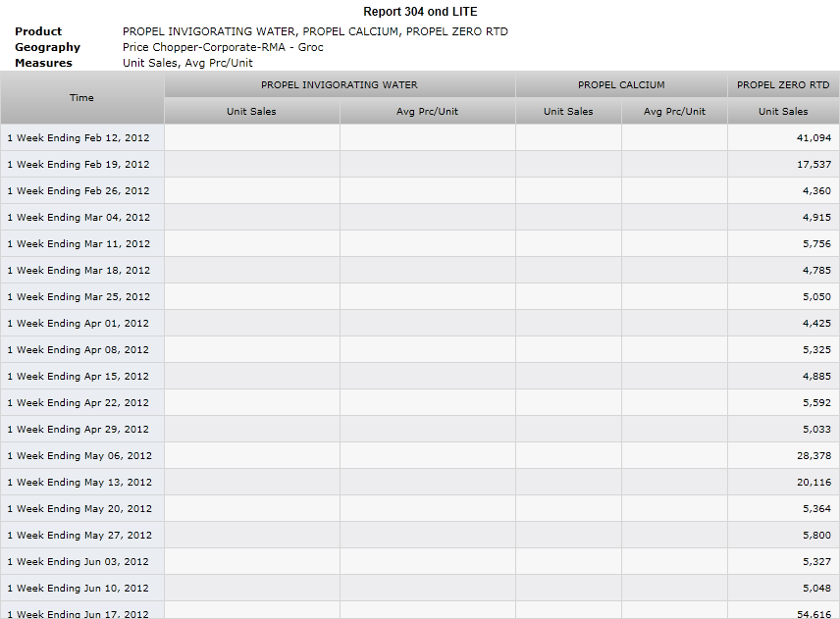Click the 5,592 unit sales value
840x619 pixels.
[x=817, y=402]
